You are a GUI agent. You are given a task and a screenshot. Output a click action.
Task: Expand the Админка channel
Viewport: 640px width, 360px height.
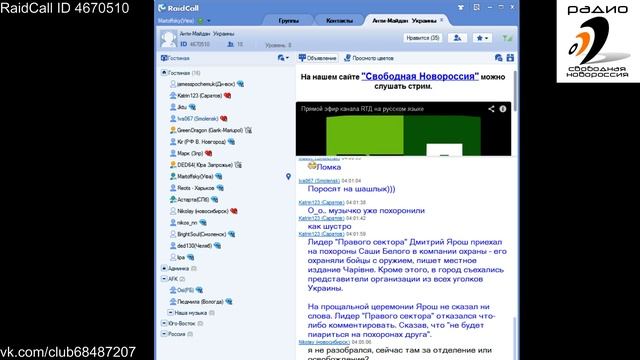pyautogui.click(x=164, y=268)
